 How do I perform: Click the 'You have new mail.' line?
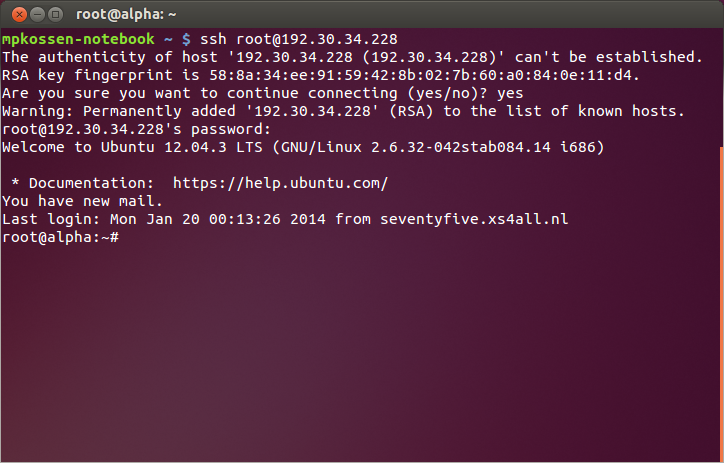[82, 201]
